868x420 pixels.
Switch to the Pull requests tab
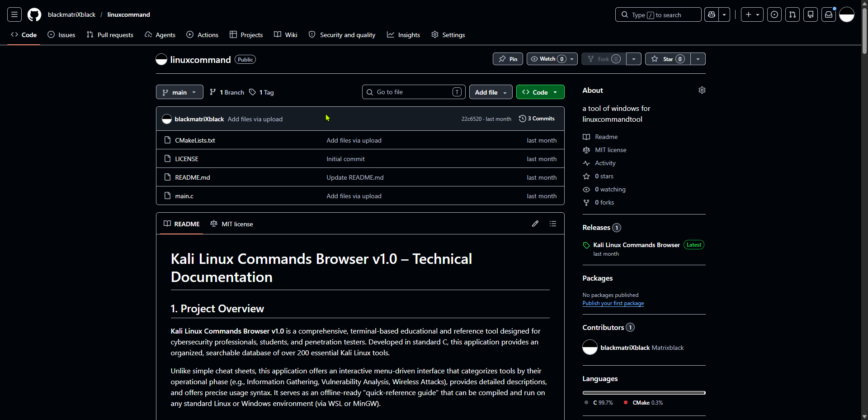point(110,35)
